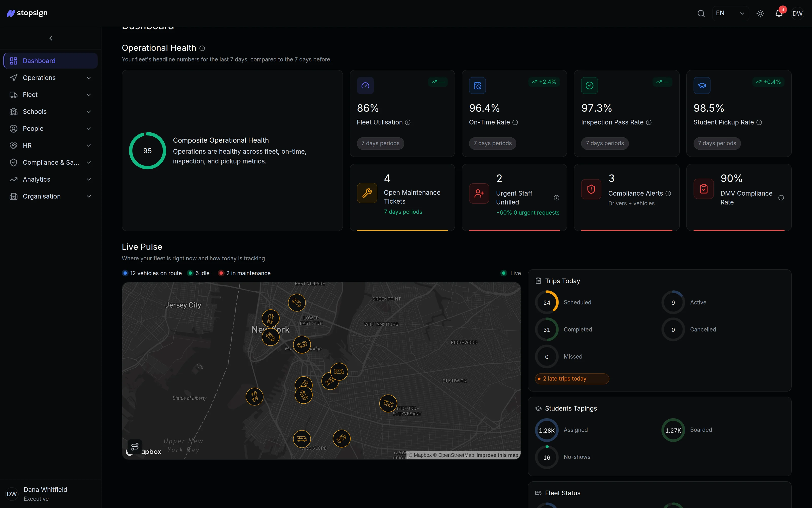
Task: Toggle the light/dark theme sun icon
Action: pyautogui.click(x=760, y=13)
